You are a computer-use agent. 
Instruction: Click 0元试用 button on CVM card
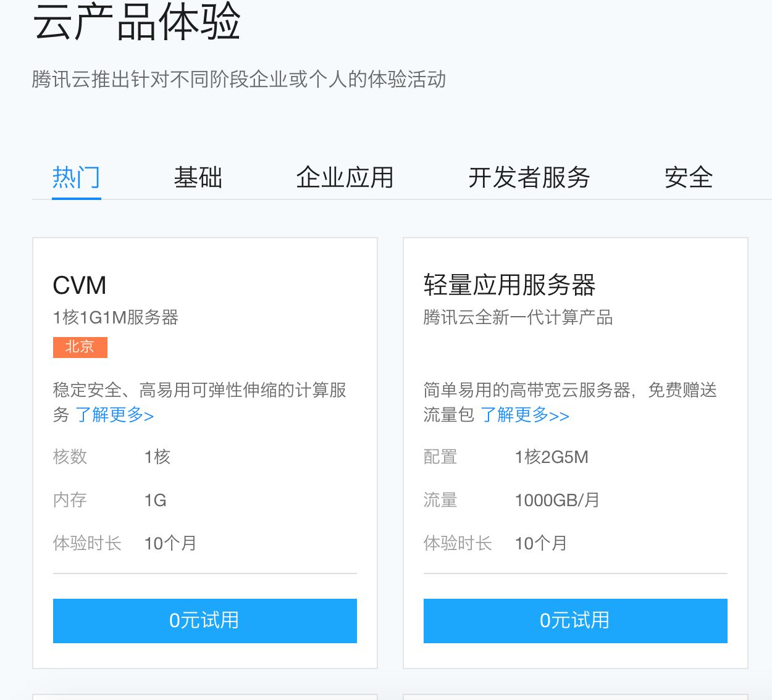point(205,621)
